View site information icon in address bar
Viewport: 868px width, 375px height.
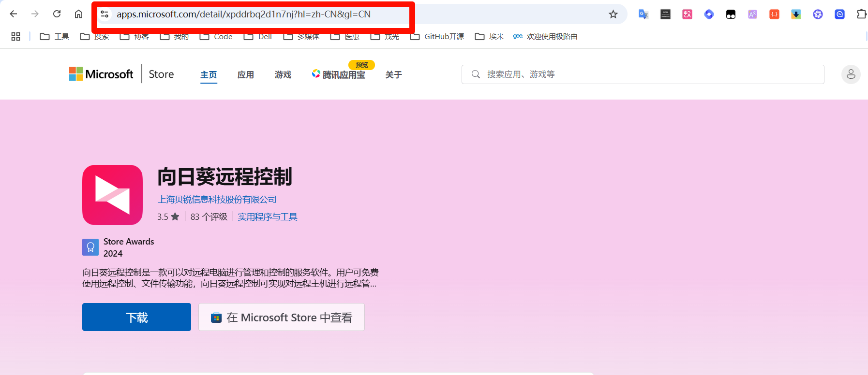point(105,14)
